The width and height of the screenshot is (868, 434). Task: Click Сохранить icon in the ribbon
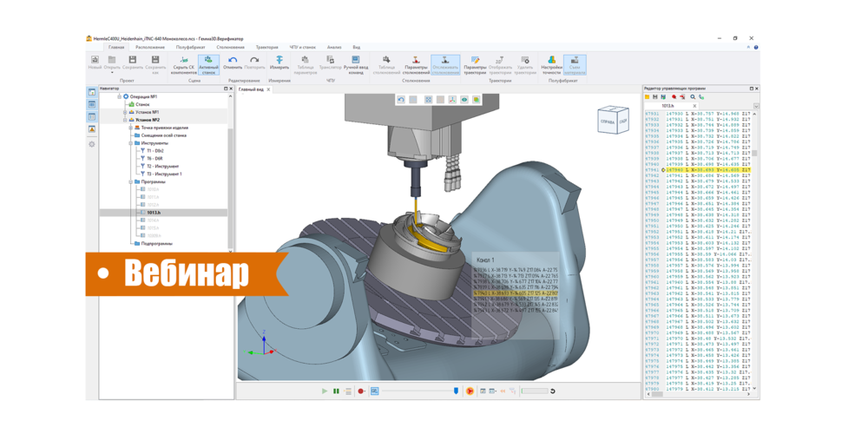point(132,60)
